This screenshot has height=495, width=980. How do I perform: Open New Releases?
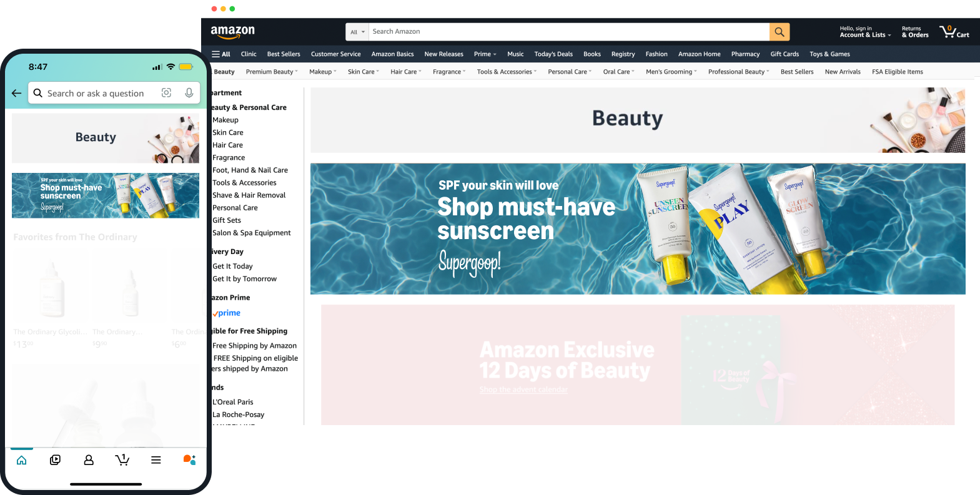tap(444, 54)
